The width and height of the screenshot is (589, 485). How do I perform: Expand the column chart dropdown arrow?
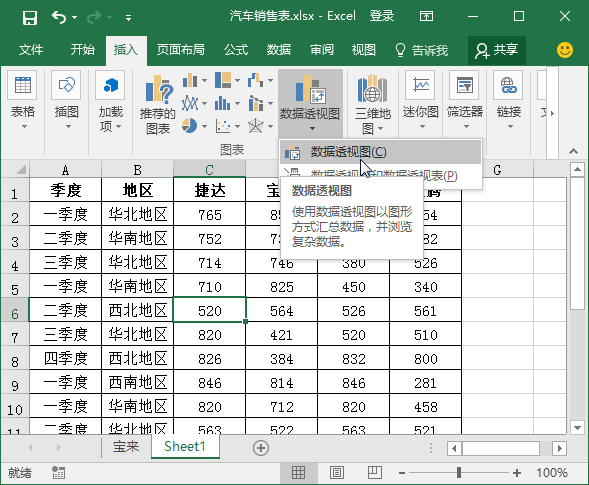click(x=204, y=80)
